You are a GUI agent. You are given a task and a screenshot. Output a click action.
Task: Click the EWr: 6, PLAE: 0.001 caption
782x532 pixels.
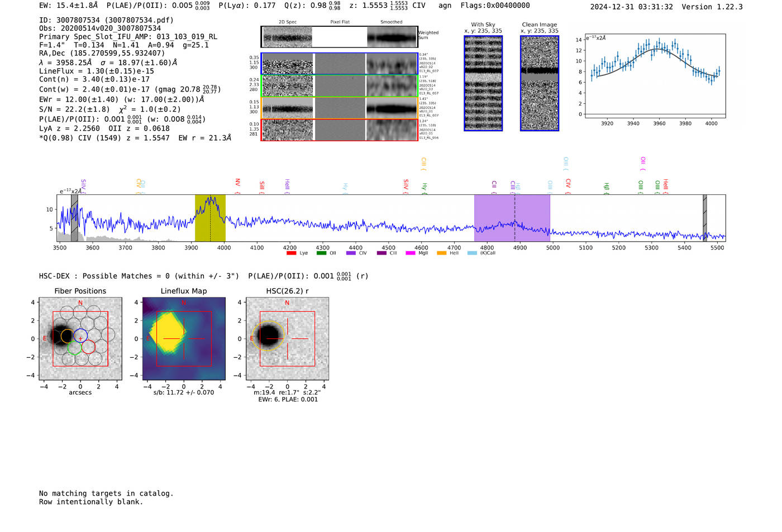[288, 400]
